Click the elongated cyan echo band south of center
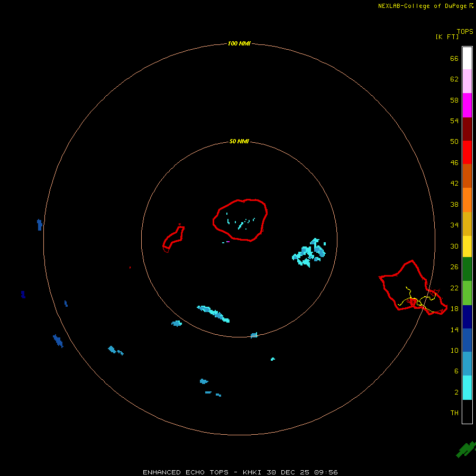The width and height of the screenshot is (476, 476). click(213, 314)
